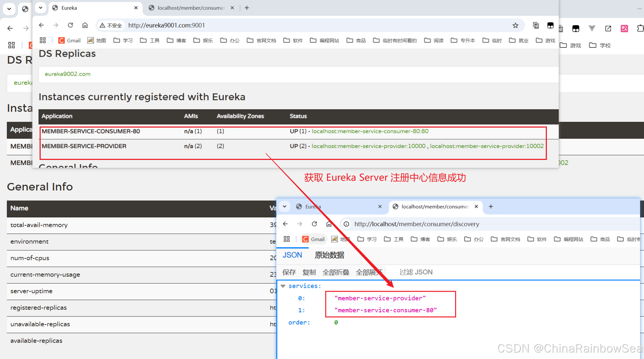Open the eureka9002.com replica link
Screen dimensions: 644x359
(x=68, y=74)
